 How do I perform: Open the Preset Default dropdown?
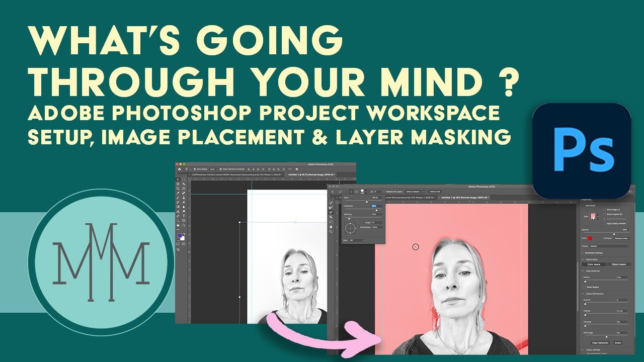[609, 246]
